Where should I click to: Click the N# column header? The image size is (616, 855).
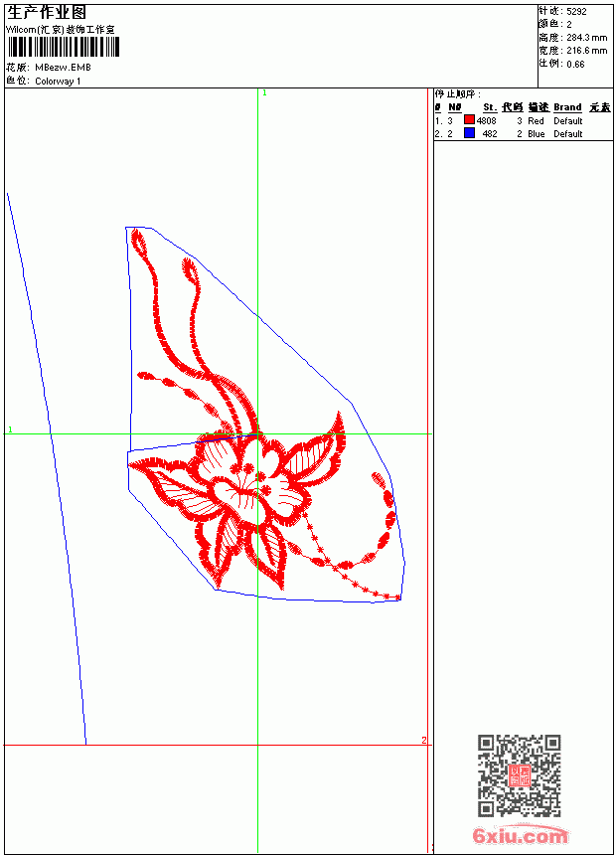pos(455,107)
